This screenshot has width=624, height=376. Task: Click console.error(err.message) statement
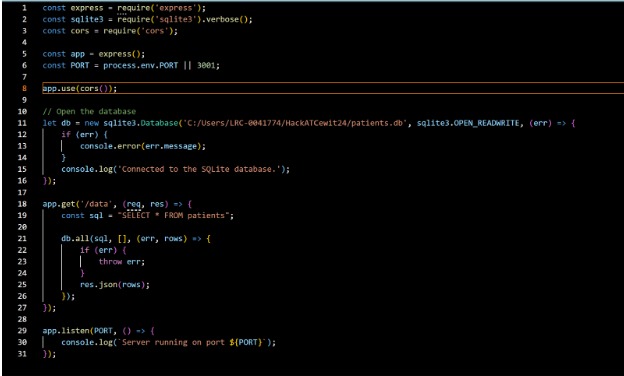pyautogui.click(x=142, y=146)
